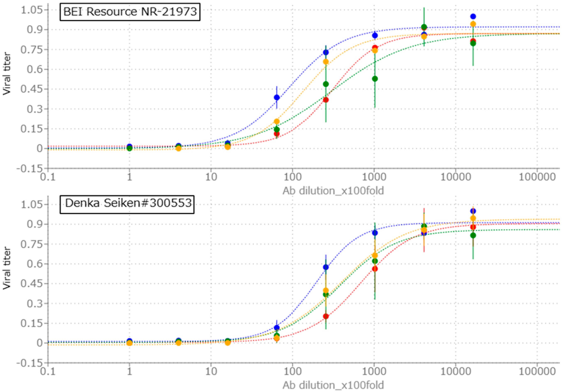This screenshot has width=562, height=392.
Task: Select red data point near 0.2 in Denka Seiken chart
Action: 326,316
